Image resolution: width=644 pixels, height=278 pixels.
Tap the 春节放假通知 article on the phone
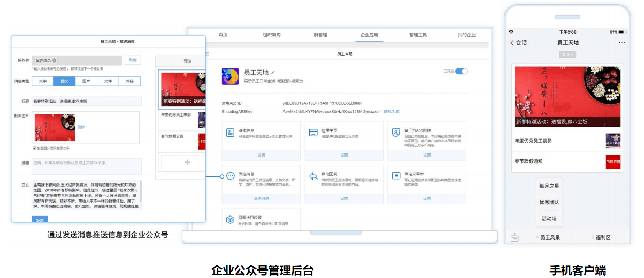[x=567, y=161]
